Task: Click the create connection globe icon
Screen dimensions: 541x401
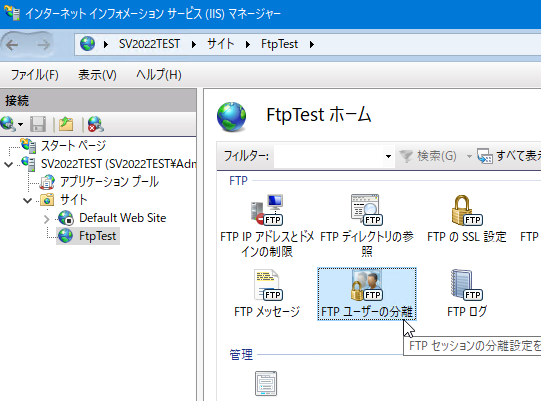Action: pos(8,124)
